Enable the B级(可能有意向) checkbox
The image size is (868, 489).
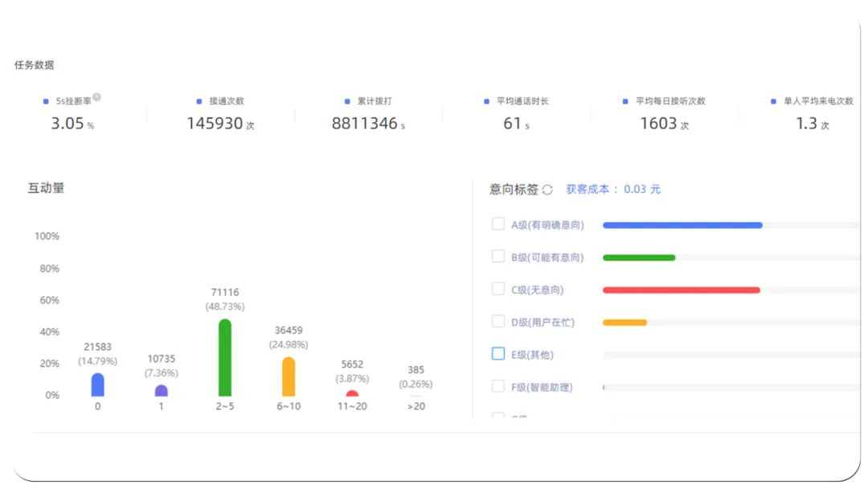(498, 257)
